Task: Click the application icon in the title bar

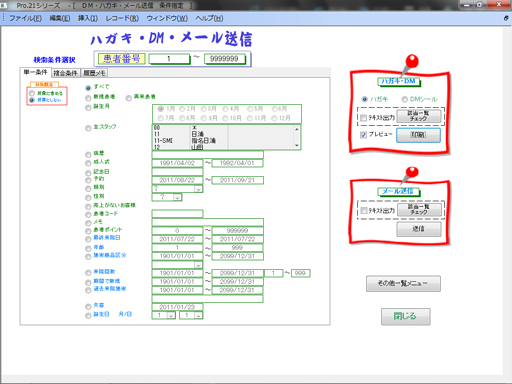Action: (x=4, y=5)
